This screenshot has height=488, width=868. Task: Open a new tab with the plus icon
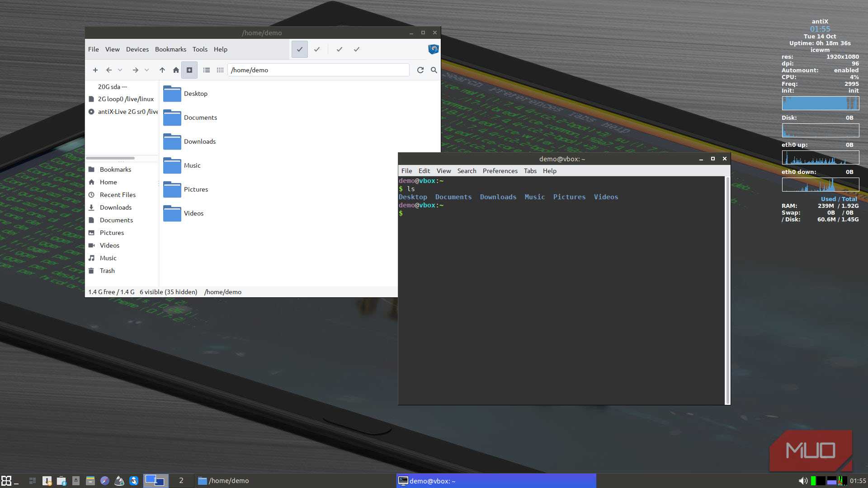pyautogui.click(x=95, y=70)
